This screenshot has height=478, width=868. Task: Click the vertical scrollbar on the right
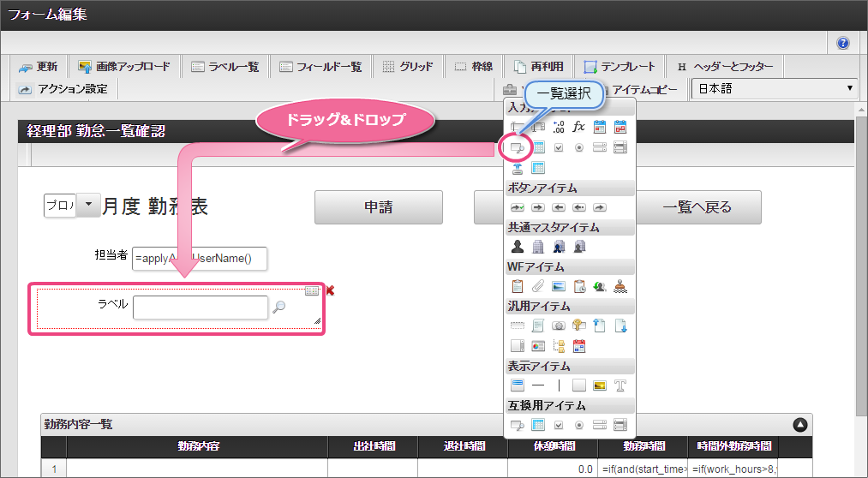[861, 266]
